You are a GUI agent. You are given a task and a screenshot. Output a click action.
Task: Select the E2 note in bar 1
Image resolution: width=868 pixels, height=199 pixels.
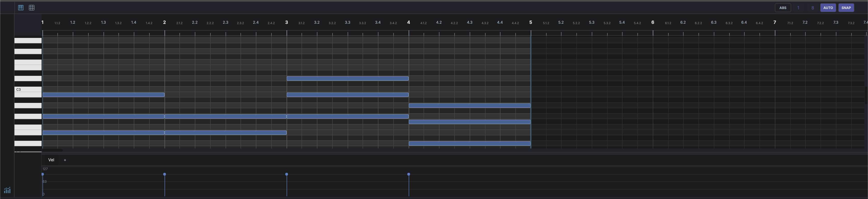pyautogui.click(x=104, y=133)
